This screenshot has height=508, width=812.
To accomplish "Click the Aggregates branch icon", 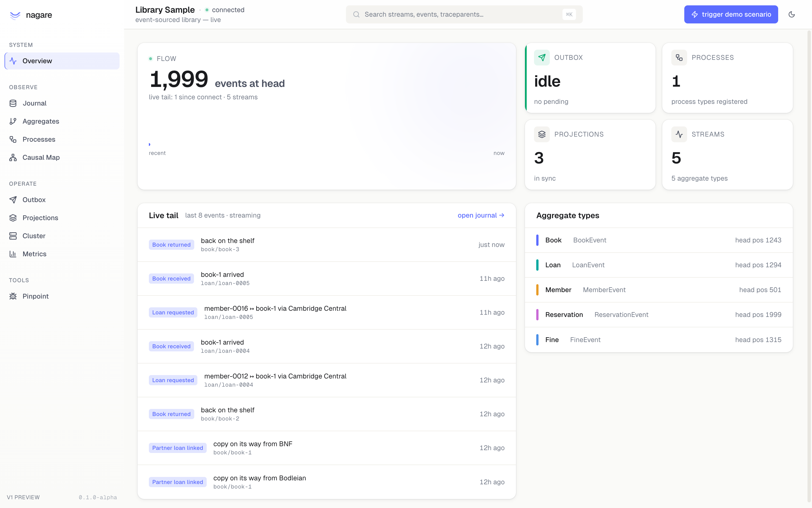I will point(13,121).
